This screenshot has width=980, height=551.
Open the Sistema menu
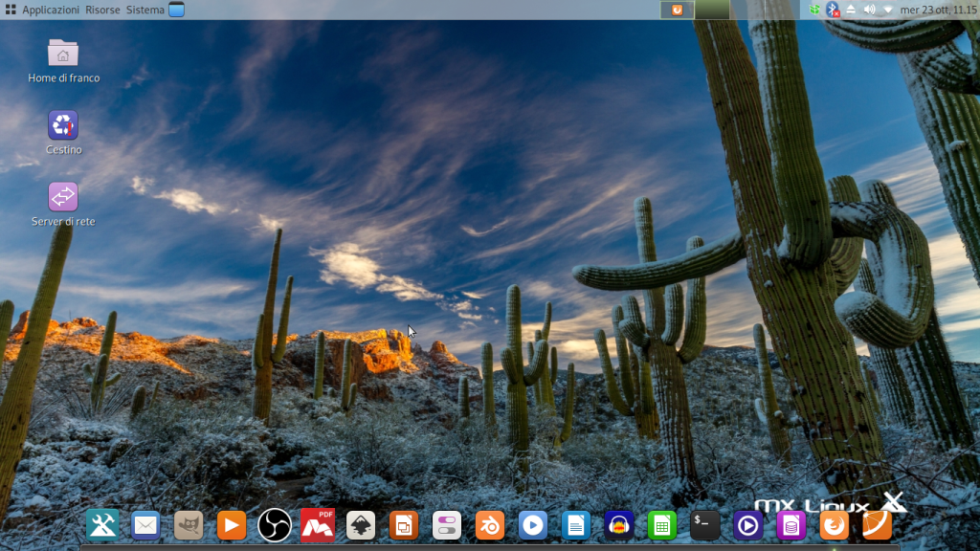[x=144, y=10]
